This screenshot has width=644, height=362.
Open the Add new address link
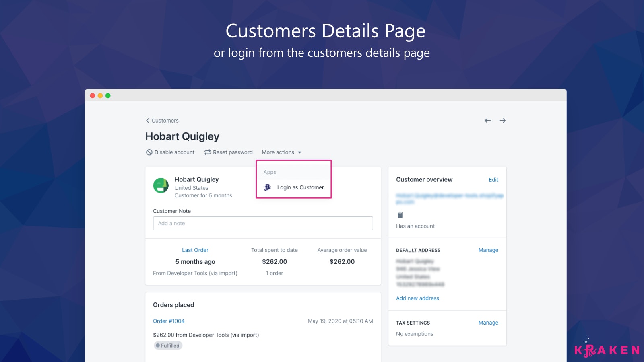click(x=417, y=298)
